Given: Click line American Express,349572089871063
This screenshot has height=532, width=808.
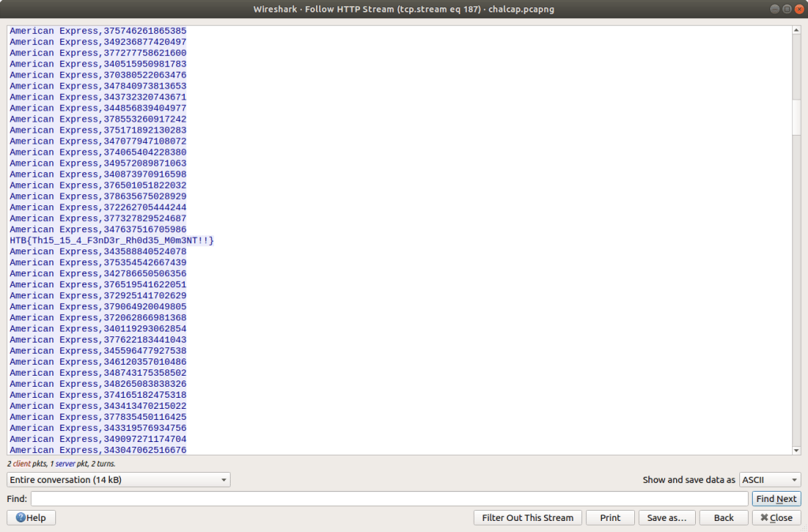Looking at the screenshot, I should [x=98, y=163].
